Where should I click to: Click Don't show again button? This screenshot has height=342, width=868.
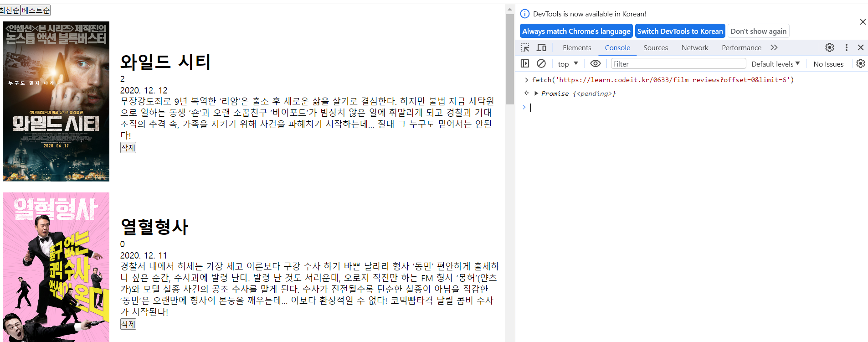[x=758, y=31]
